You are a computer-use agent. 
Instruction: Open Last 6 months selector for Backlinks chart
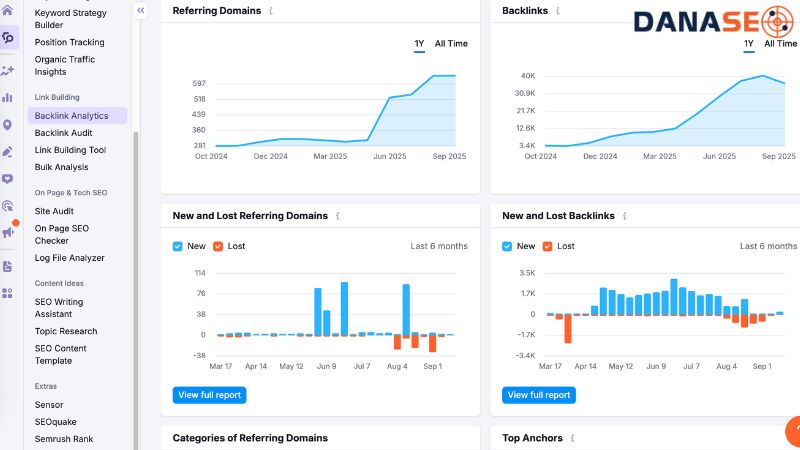coord(768,246)
